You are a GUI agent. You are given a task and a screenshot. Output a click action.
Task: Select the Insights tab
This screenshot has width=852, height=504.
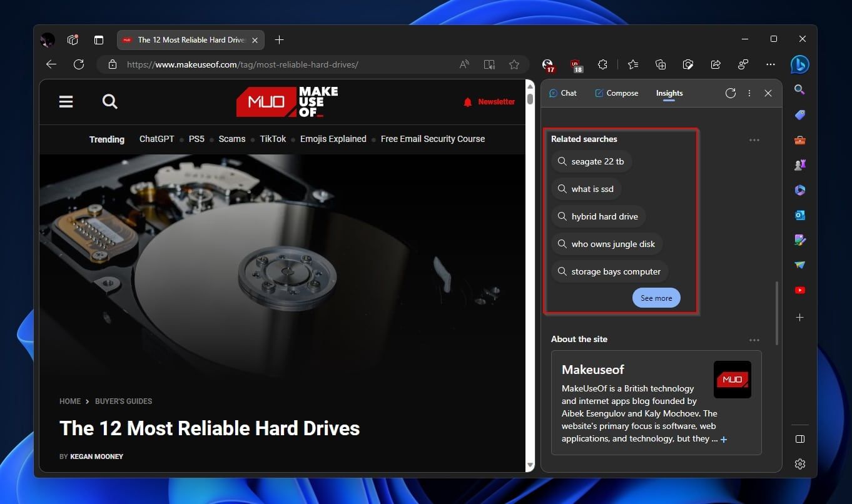tap(669, 93)
